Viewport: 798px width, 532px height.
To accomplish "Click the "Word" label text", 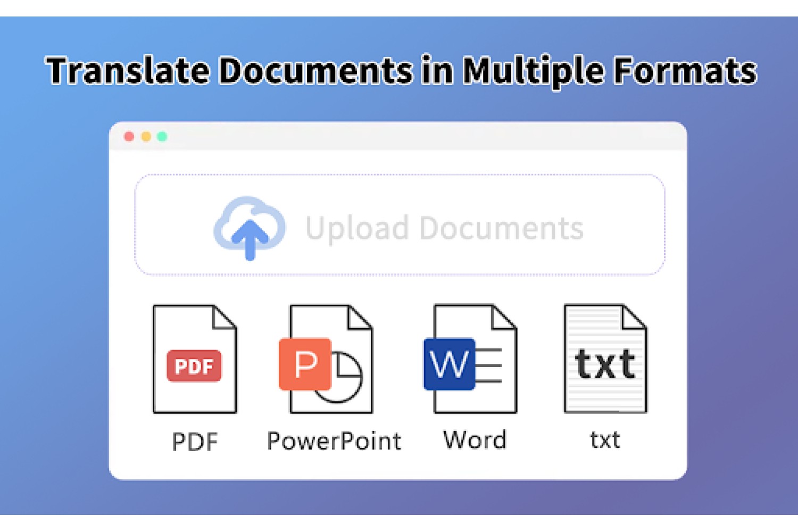I will 475,440.
